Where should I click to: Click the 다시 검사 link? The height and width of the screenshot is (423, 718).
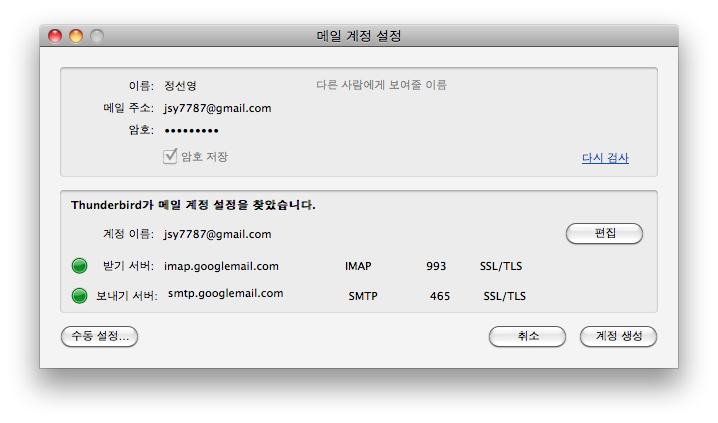point(605,158)
